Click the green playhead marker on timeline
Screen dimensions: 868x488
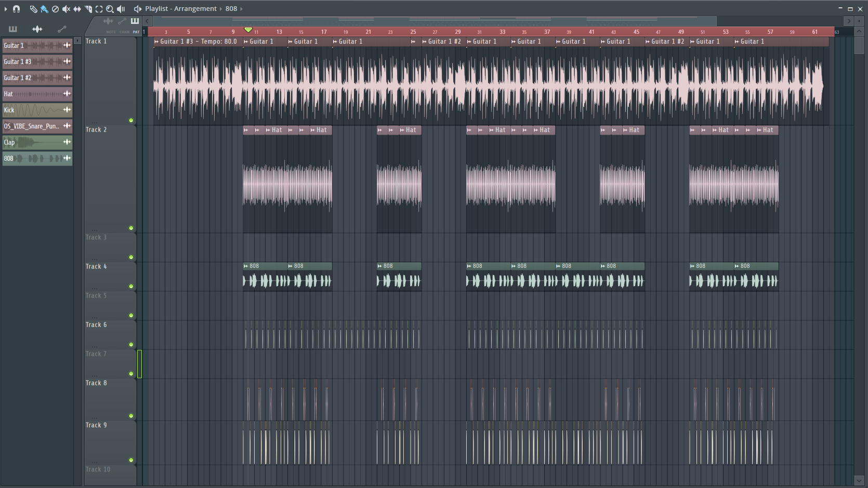[x=248, y=30]
